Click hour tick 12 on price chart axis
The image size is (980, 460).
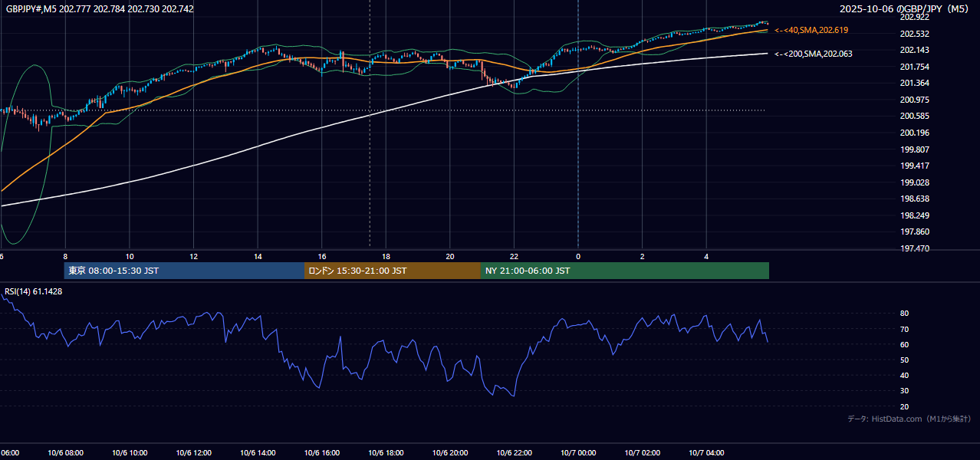click(193, 257)
